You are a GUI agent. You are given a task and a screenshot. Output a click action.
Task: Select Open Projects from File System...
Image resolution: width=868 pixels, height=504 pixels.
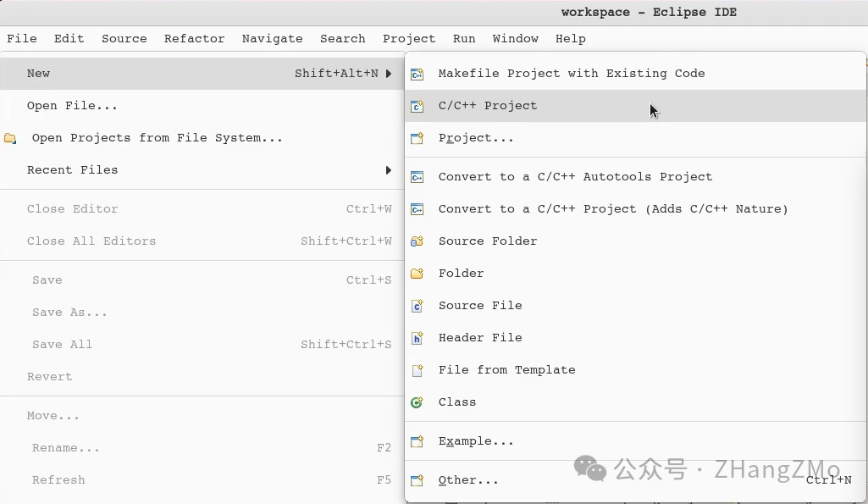pyautogui.click(x=202, y=138)
